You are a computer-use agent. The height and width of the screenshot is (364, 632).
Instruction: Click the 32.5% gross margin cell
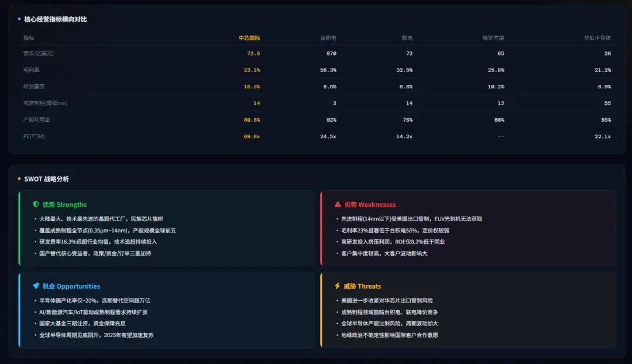coord(404,70)
